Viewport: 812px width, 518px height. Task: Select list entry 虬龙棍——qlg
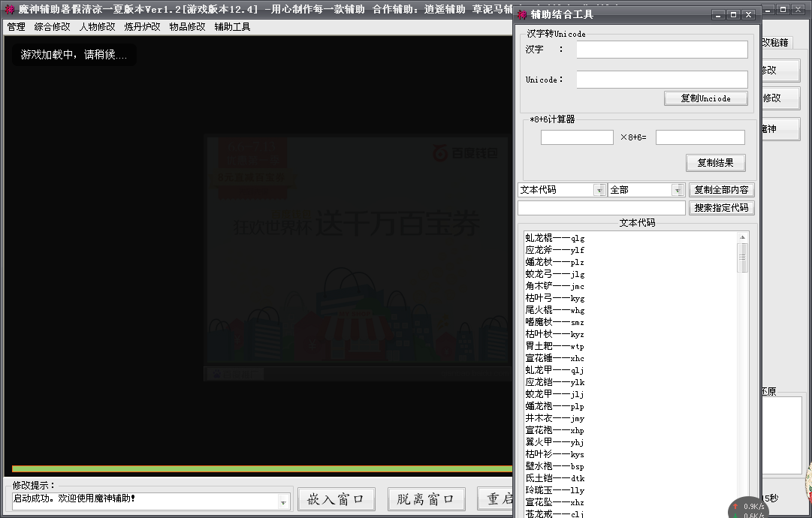tap(555, 238)
